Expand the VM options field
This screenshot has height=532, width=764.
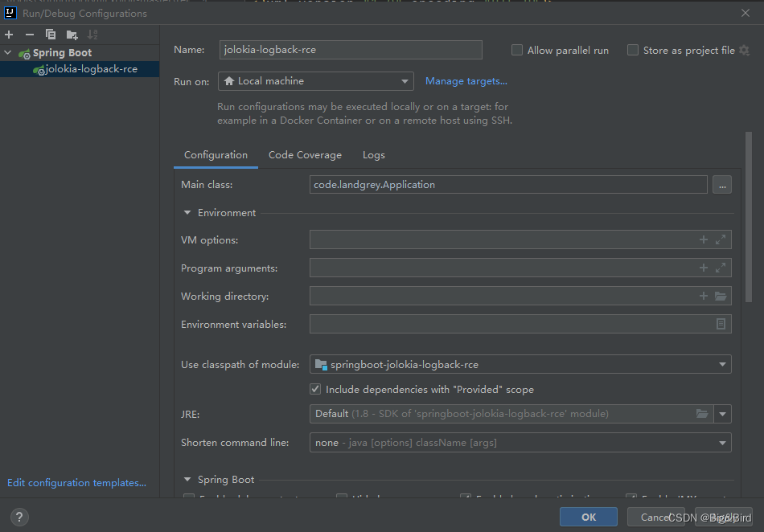pos(721,239)
